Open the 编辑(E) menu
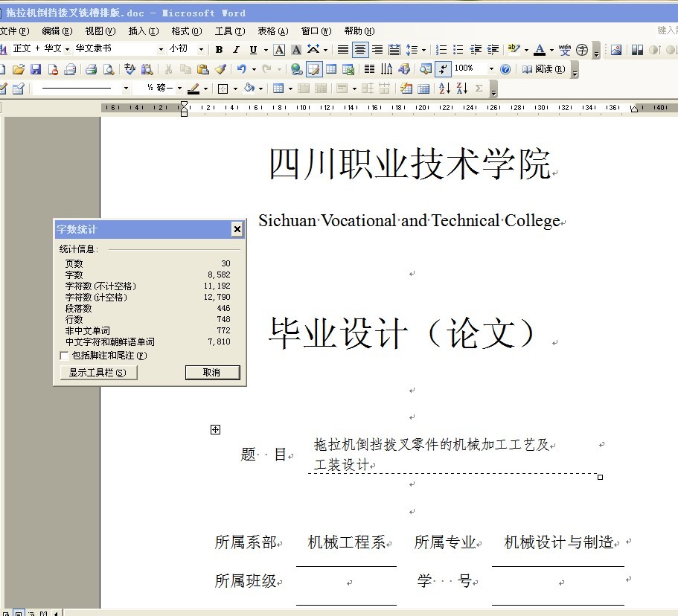This screenshot has width=678, height=616. (57, 31)
